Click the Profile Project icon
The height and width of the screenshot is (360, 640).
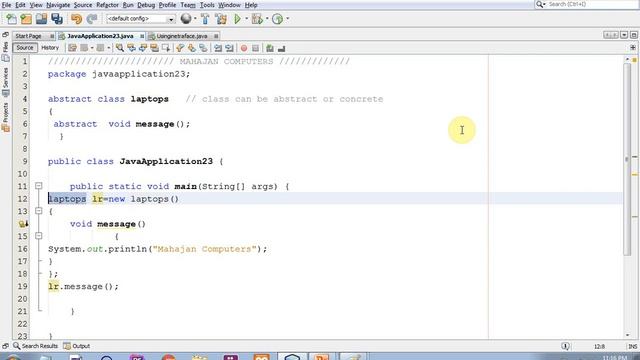click(x=277, y=19)
